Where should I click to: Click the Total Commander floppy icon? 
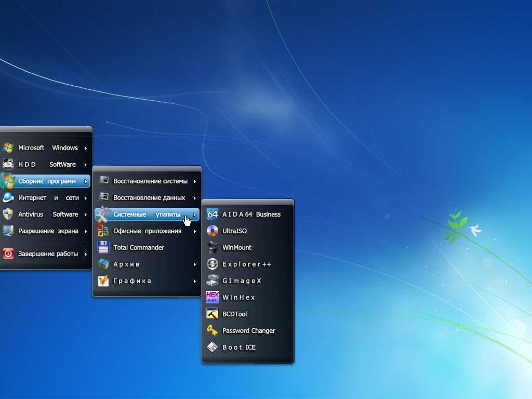click(x=103, y=247)
